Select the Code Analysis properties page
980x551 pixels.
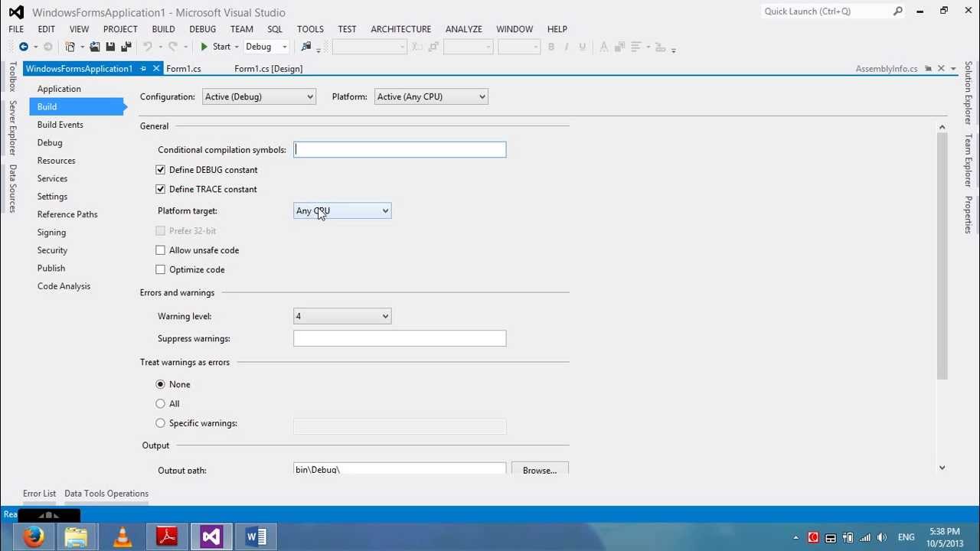point(64,286)
